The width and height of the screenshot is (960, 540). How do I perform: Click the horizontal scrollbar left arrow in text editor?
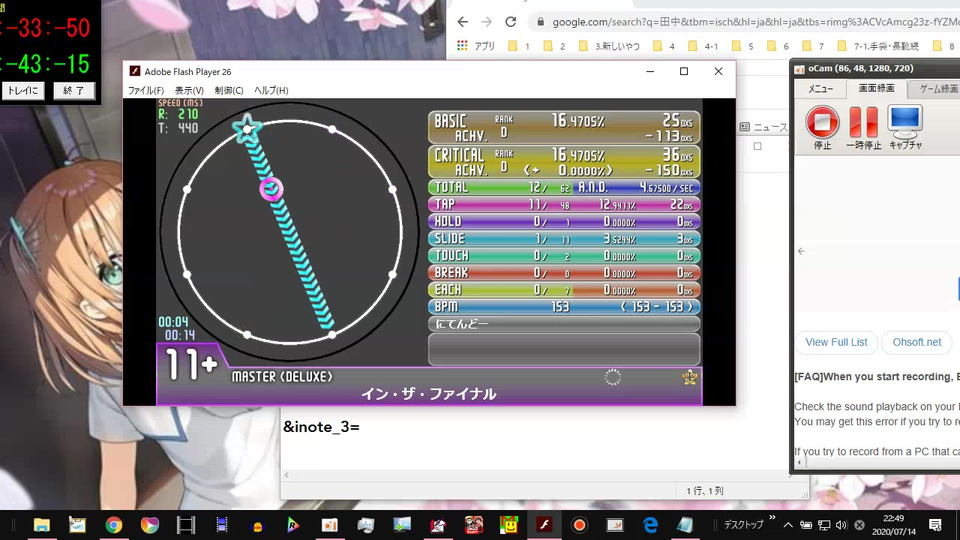coord(287,475)
